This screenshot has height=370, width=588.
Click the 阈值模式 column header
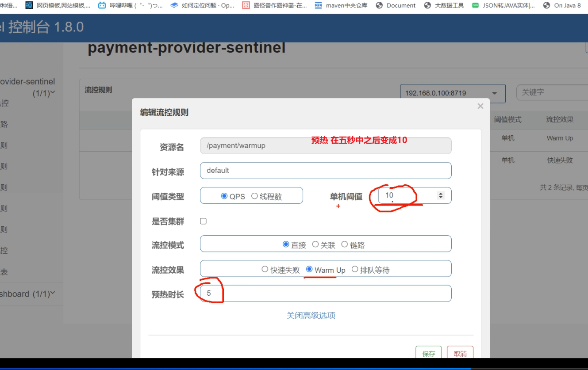tap(508, 119)
